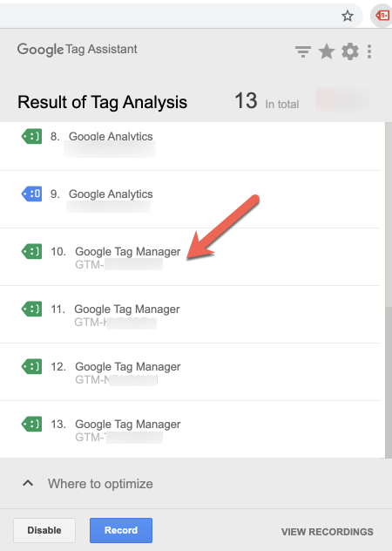392x551 pixels.
Task: Open the three-dot more options menu
Action: click(x=369, y=51)
